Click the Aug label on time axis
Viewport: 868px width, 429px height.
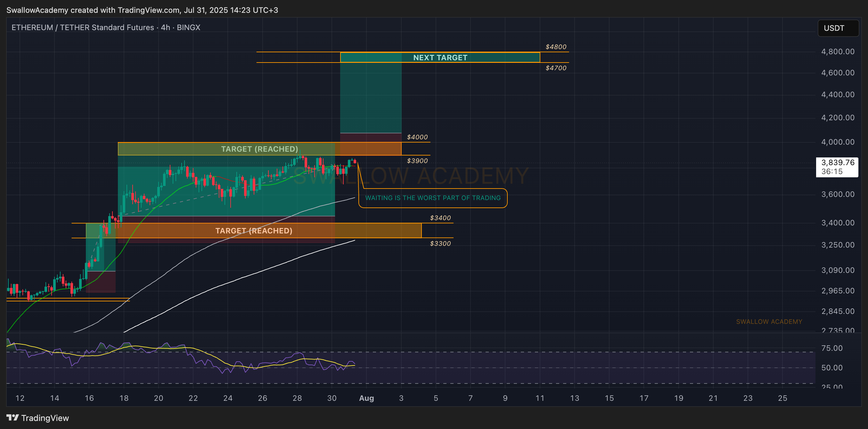point(366,398)
